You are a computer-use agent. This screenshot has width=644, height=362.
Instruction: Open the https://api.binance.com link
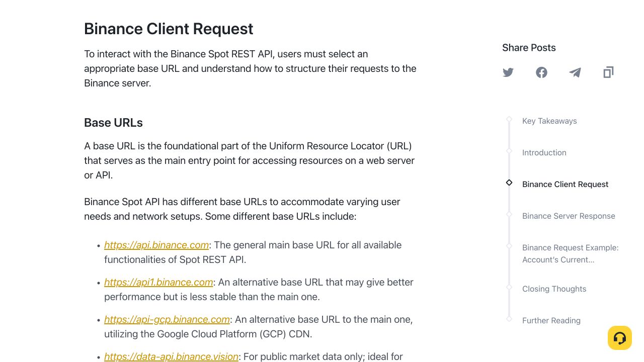pyautogui.click(x=156, y=245)
